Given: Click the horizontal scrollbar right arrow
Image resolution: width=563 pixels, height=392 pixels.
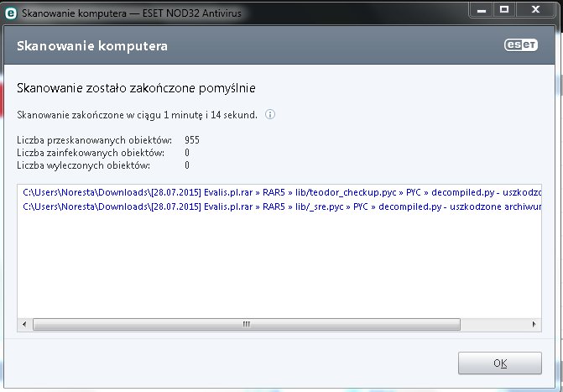Looking at the screenshot, I should (534, 324).
